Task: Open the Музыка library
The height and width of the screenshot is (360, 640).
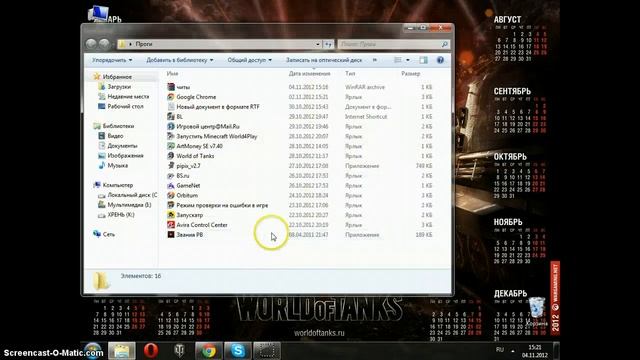Action: pos(118,165)
